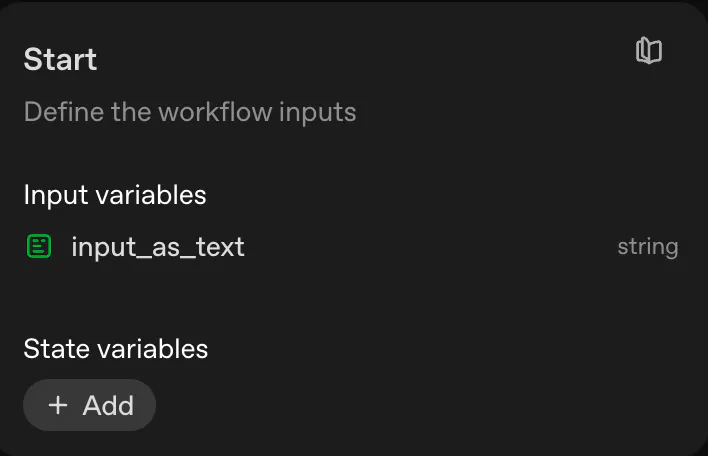Click the book icon beside Start title
Image resolution: width=708 pixels, height=456 pixels.
pos(649,51)
